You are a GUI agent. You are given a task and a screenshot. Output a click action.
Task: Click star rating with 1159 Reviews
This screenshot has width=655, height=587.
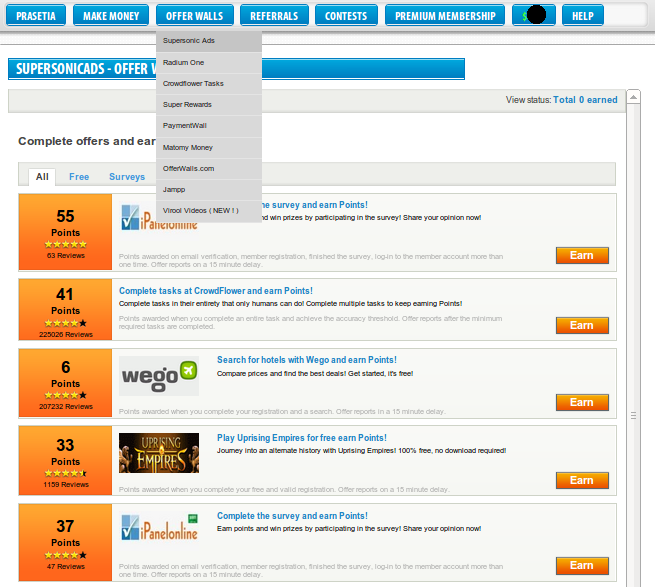pos(66,473)
